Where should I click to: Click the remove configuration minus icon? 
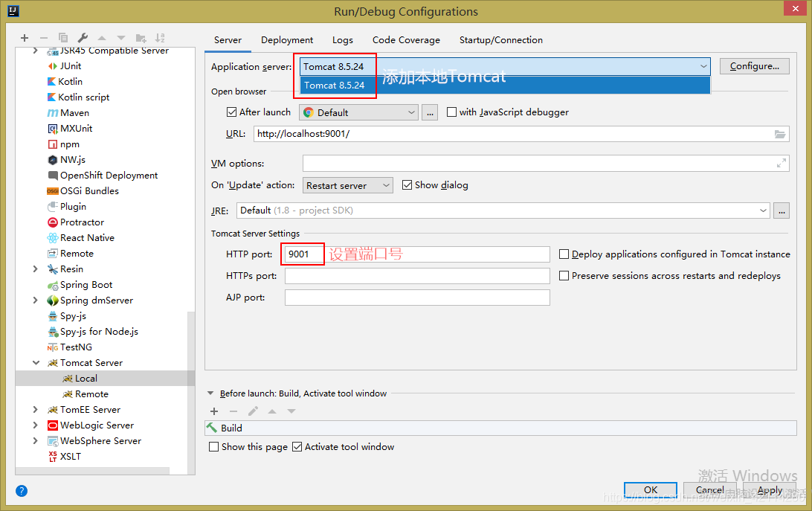click(43, 38)
